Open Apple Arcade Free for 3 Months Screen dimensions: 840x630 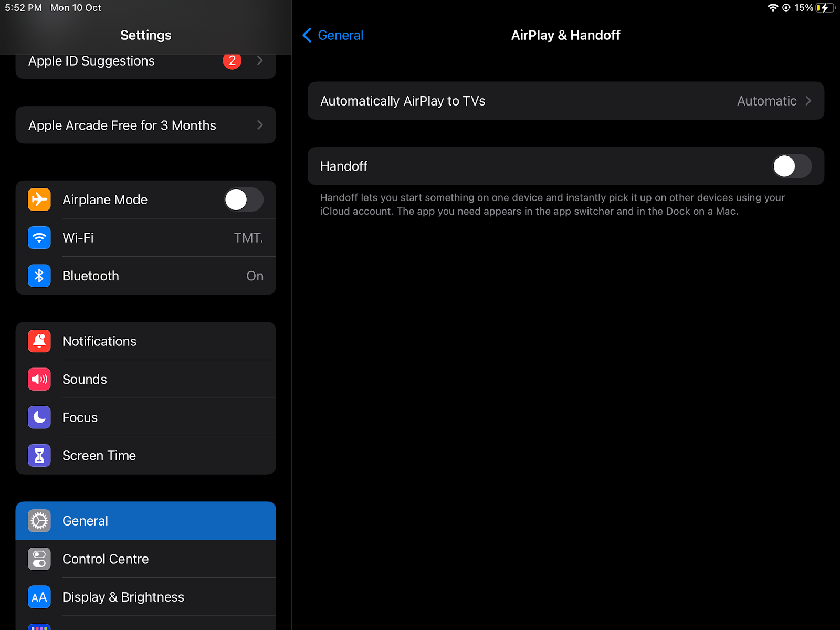[x=146, y=125]
